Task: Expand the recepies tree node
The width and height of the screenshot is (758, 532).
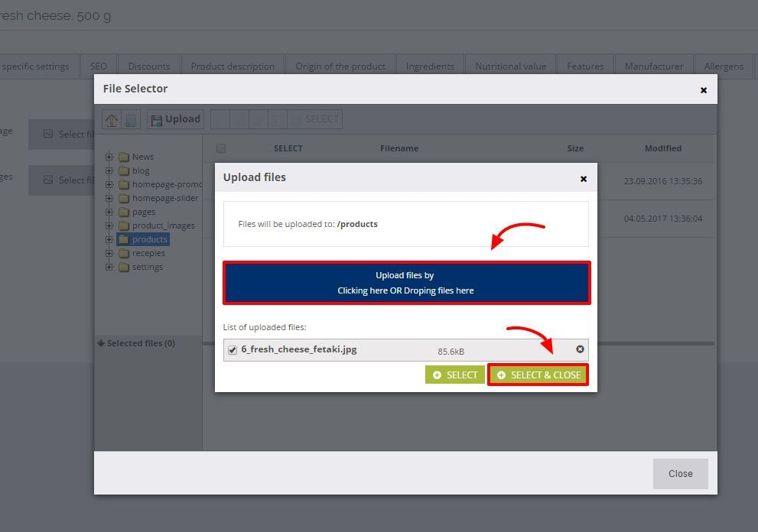Action: coord(109,253)
